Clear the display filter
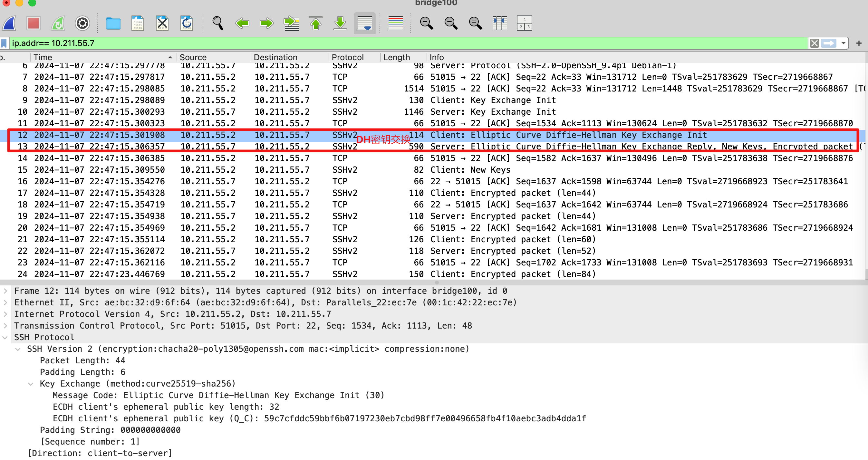The width and height of the screenshot is (868, 460). 815,43
